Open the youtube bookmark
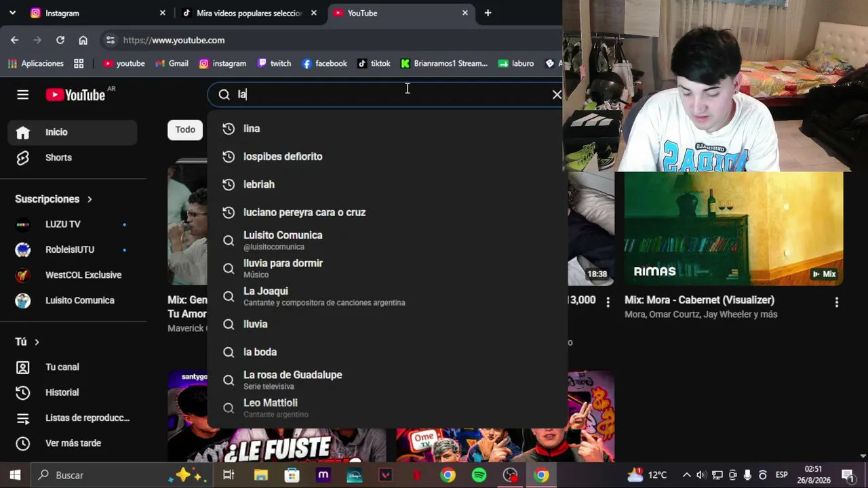The height and width of the screenshot is (488, 868). tap(124, 63)
